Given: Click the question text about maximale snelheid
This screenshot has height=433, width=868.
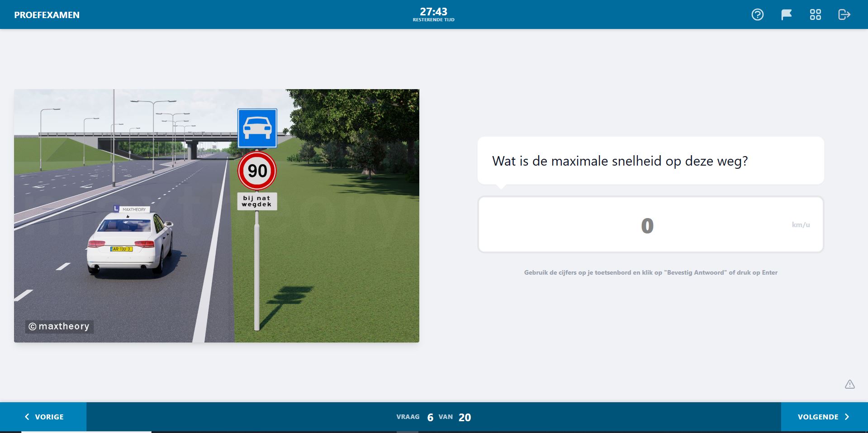Looking at the screenshot, I should [x=620, y=161].
